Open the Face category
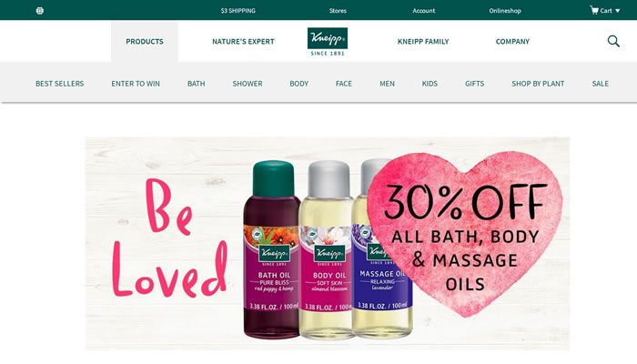This screenshot has height=364, width=637. point(344,84)
